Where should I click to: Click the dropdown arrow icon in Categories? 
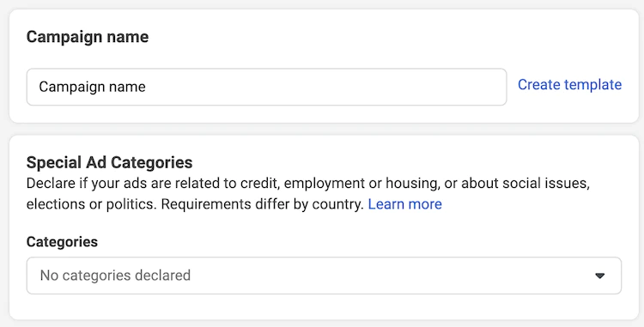[599, 276]
